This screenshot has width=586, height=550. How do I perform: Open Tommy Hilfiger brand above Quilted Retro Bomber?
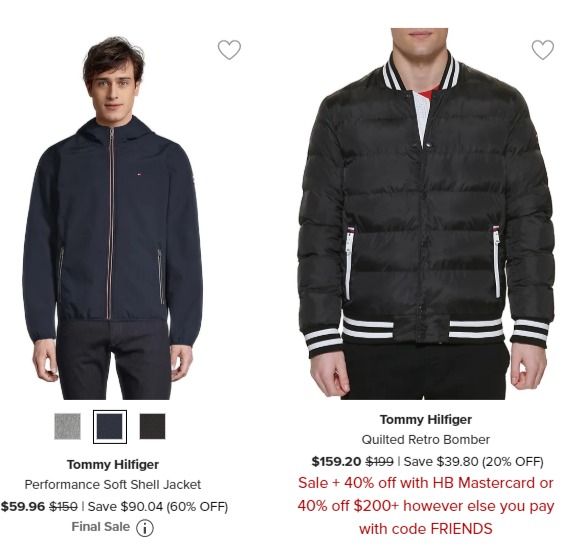tap(426, 420)
